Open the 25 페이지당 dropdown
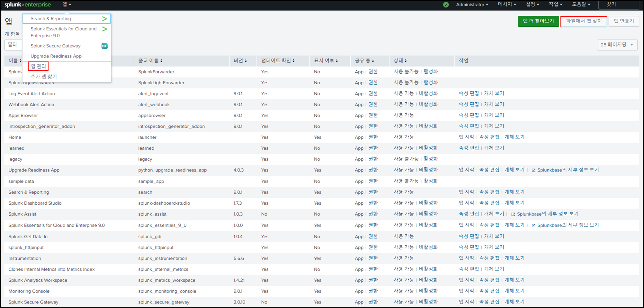The width and height of the screenshot is (644, 308). (617, 45)
